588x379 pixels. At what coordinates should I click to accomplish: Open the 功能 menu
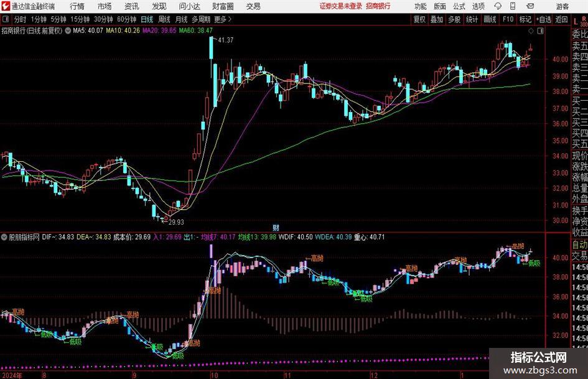click(x=421, y=6)
